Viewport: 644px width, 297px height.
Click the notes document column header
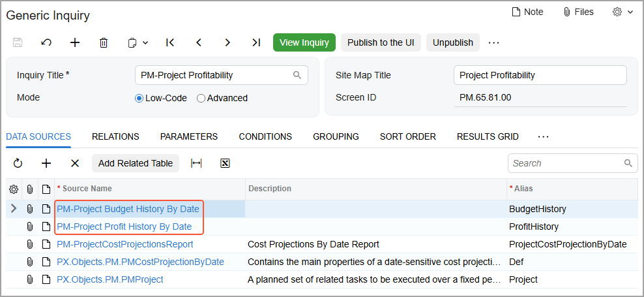tap(46, 189)
